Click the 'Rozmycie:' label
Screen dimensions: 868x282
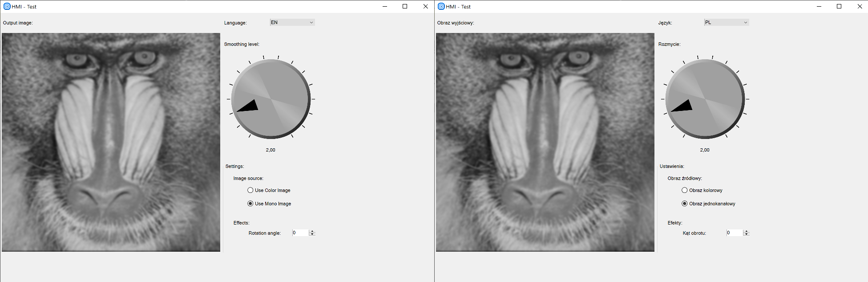coord(670,44)
